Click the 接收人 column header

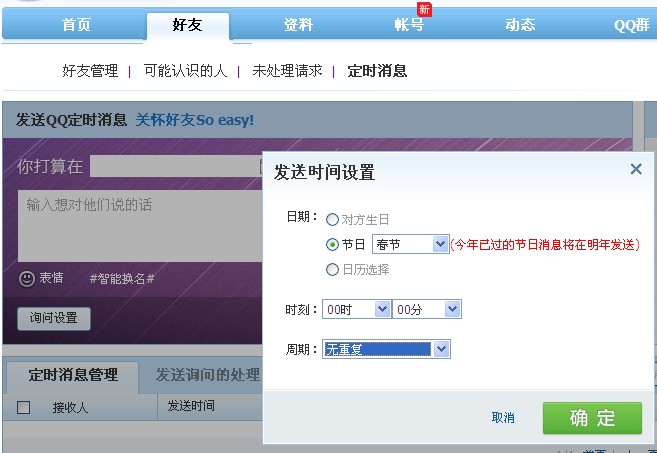pyautogui.click(x=70, y=407)
